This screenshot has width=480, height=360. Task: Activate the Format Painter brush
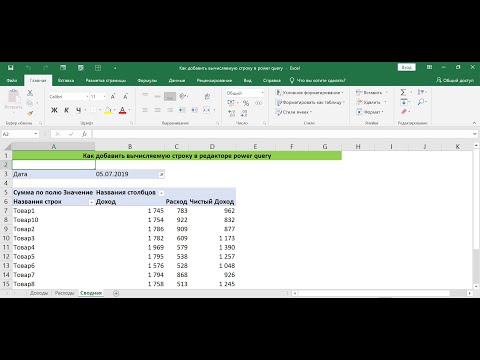click(x=30, y=113)
